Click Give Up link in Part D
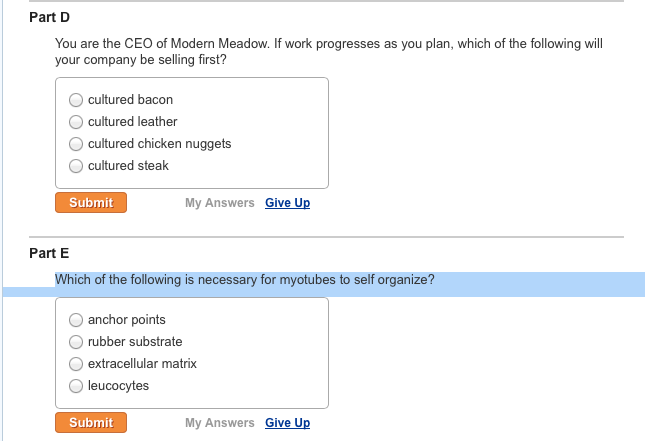Viewport: 645px width, 441px height. point(287,203)
